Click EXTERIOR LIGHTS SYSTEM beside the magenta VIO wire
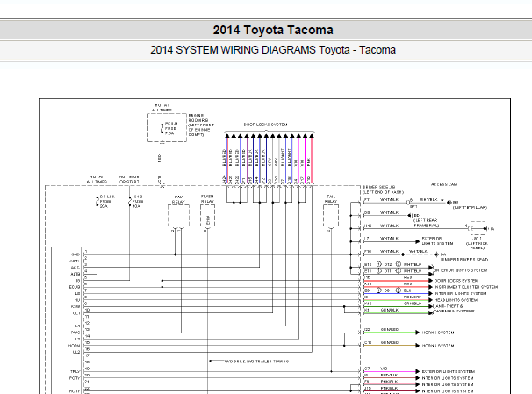Viewport: 532px width, 394px height. pyautogui.click(x=449, y=372)
